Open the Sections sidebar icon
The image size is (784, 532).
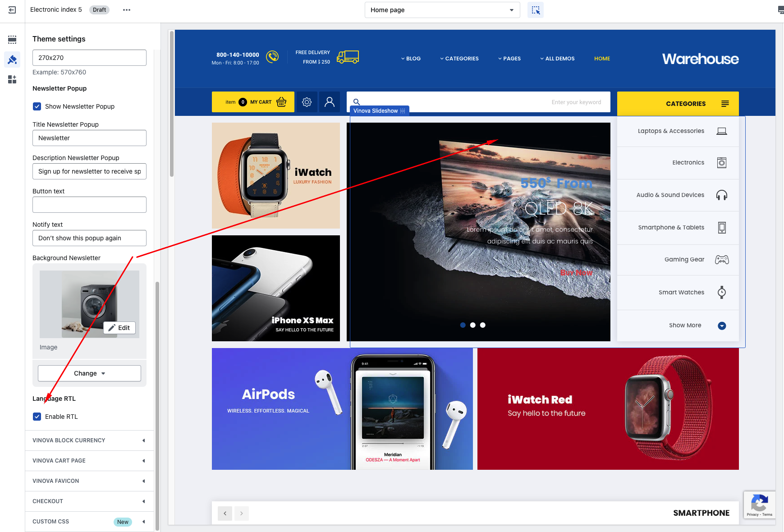pos(12,40)
